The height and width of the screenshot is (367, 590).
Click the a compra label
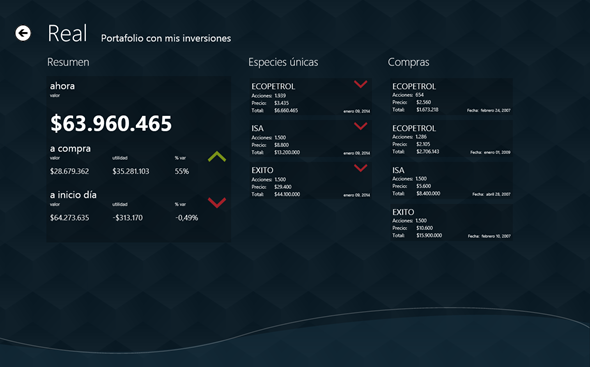point(70,149)
